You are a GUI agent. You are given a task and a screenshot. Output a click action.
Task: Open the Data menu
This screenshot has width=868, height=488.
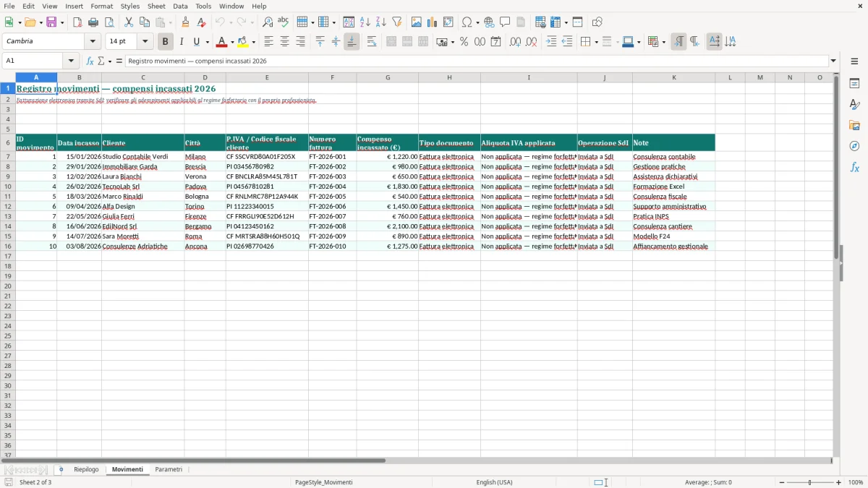pos(180,6)
